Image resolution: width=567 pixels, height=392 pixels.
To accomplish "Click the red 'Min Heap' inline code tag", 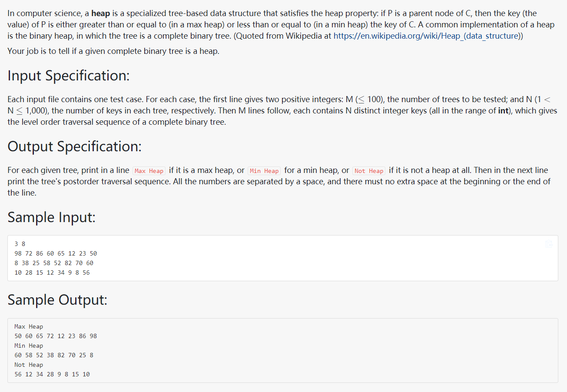I will point(265,171).
